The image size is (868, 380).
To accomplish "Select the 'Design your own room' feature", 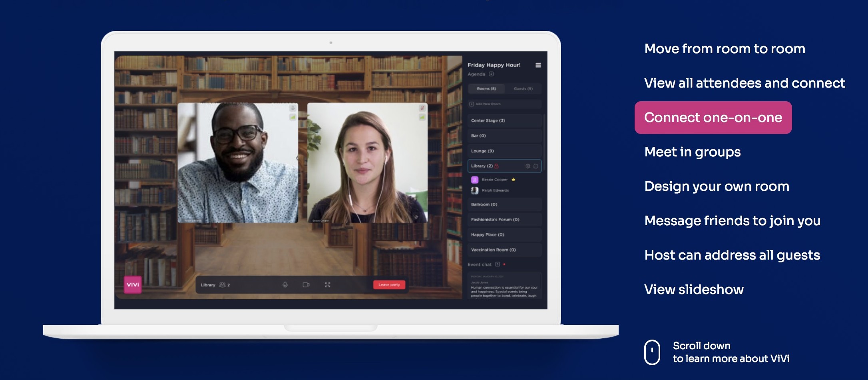I will [x=717, y=186].
